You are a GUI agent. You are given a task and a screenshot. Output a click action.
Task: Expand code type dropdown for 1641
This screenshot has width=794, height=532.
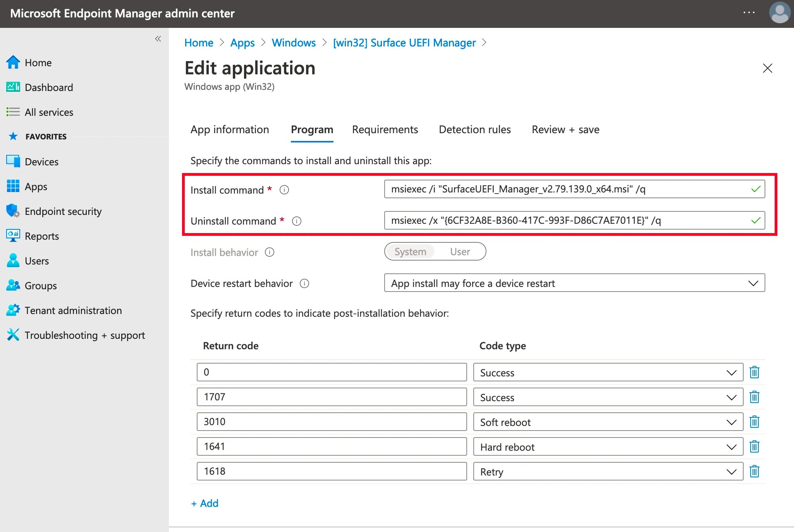(x=608, y=447)
